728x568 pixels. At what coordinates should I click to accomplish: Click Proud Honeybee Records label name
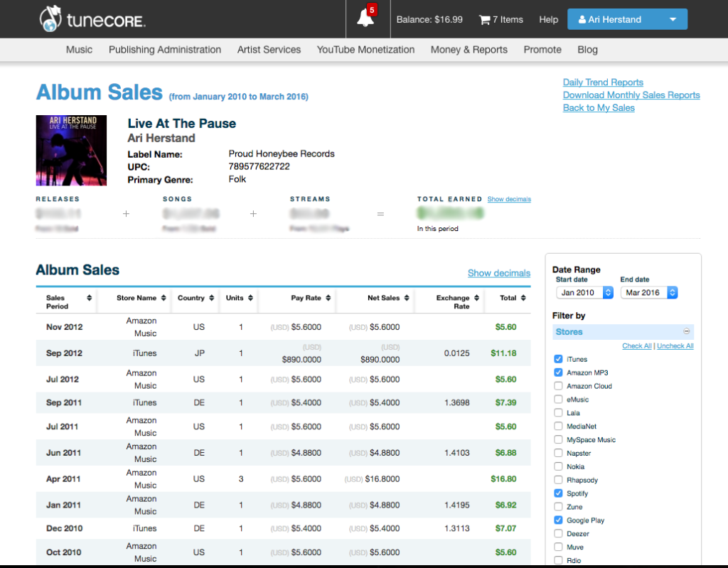click(x=282, y=154)
